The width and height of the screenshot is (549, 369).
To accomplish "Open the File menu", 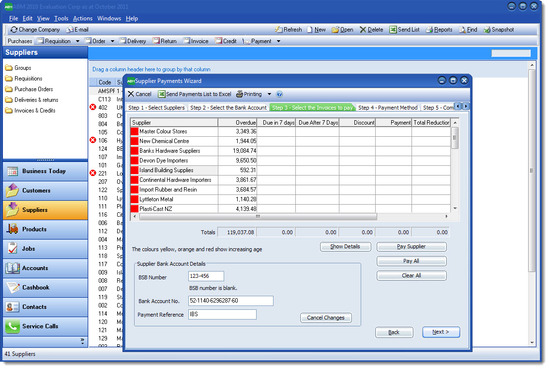I will [x=13, y=19].
